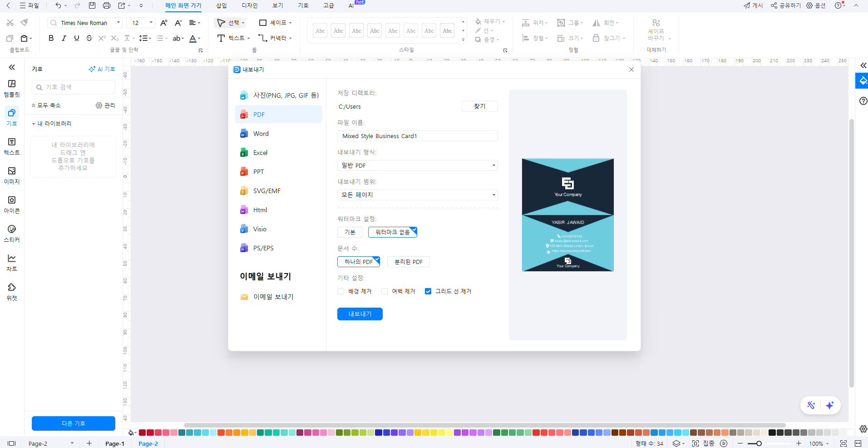Viewport: 868px width, 448px height.
Task: Open the 이미지 sidebar panel
Action: pyautogui.click(x=12, y=175)
